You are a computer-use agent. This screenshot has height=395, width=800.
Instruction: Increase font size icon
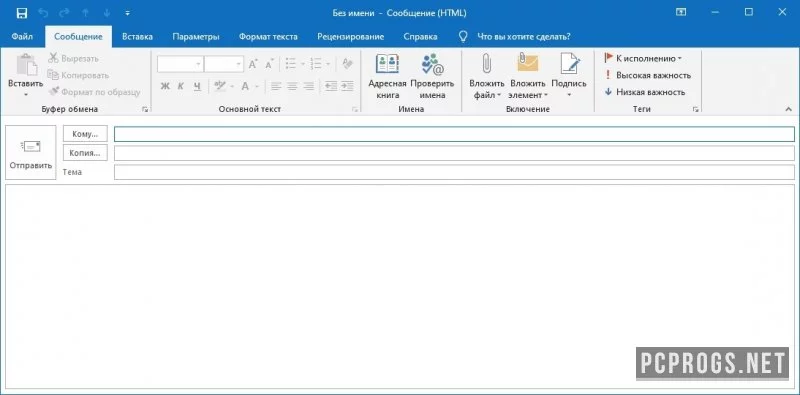click(x=253, y=64)
